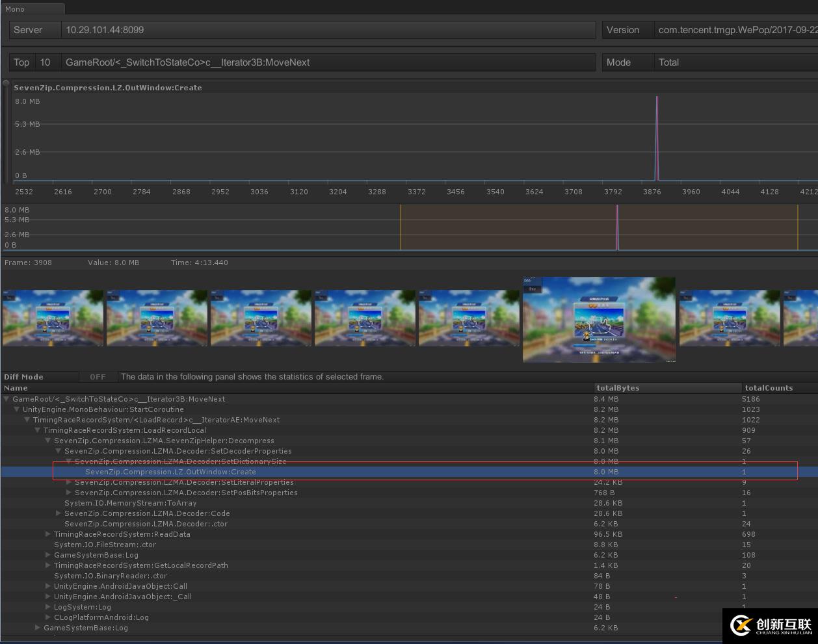Expand GameSystemBase:Log row under LoadRecordLocal

[48, 555]
